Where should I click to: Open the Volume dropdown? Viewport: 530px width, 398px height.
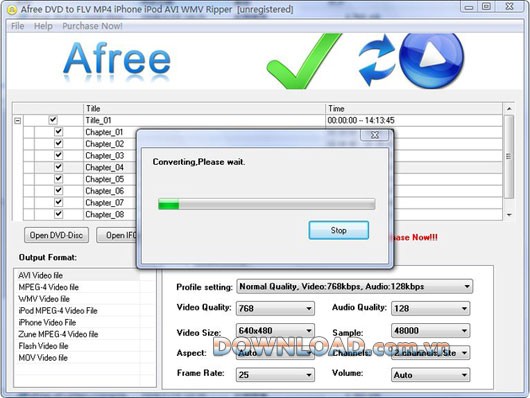tap(430, 375)
